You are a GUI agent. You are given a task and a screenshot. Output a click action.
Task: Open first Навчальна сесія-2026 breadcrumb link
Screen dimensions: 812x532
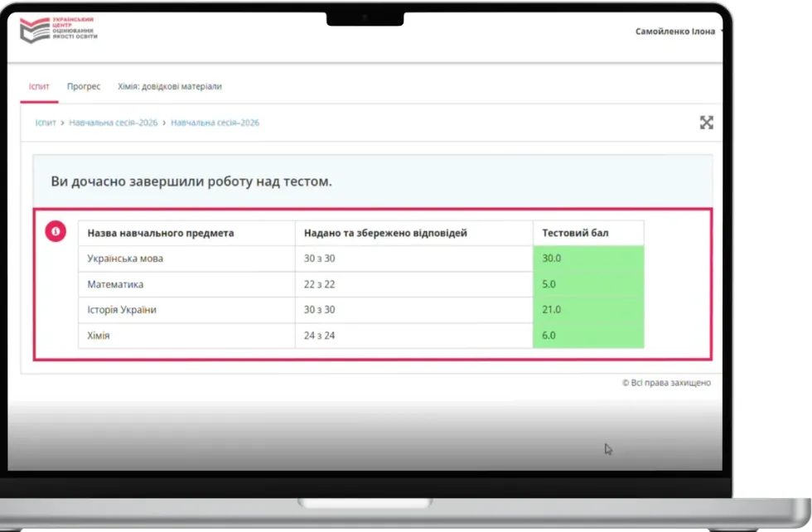coord(113,123)
